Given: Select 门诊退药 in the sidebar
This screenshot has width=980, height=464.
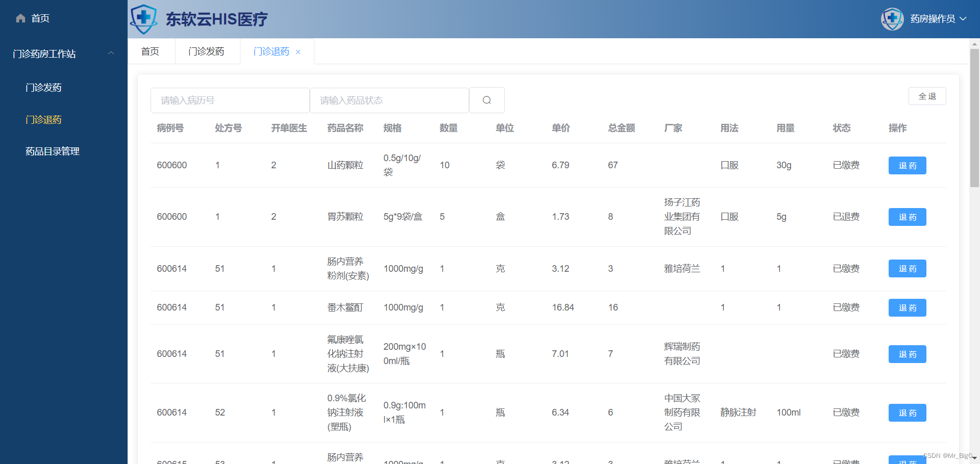Looking at the screenshot, I should pyautogui.click(x=43, y=120).
